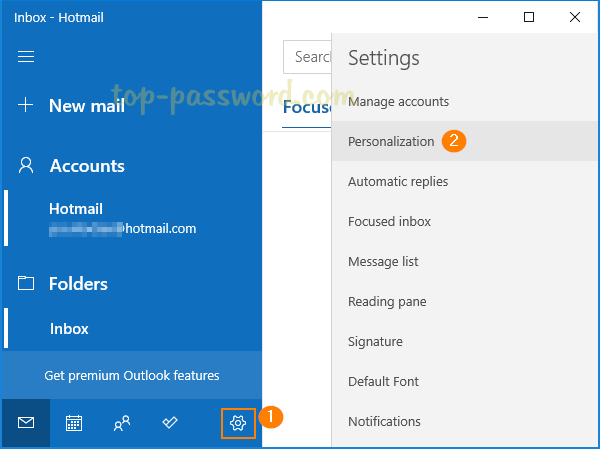Click the Search input box

[x=308, y=57]
